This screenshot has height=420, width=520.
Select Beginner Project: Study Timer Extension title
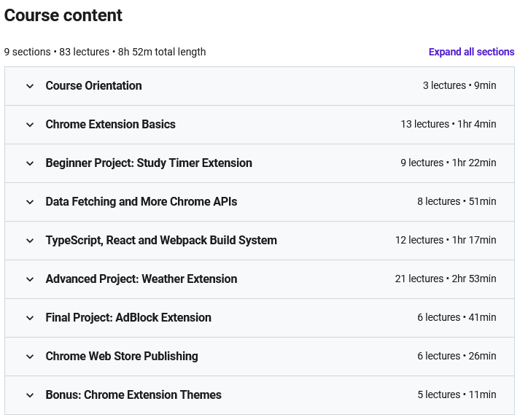[x=149, y=163]
